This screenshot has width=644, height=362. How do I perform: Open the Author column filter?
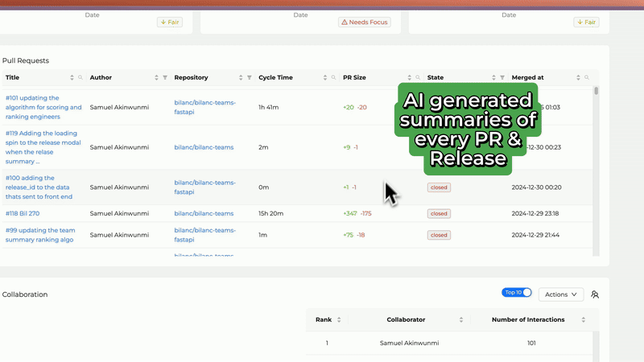pos(165,77)
